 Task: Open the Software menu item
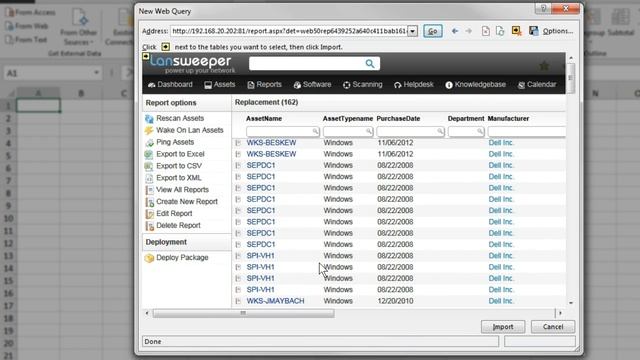point(312,84)
